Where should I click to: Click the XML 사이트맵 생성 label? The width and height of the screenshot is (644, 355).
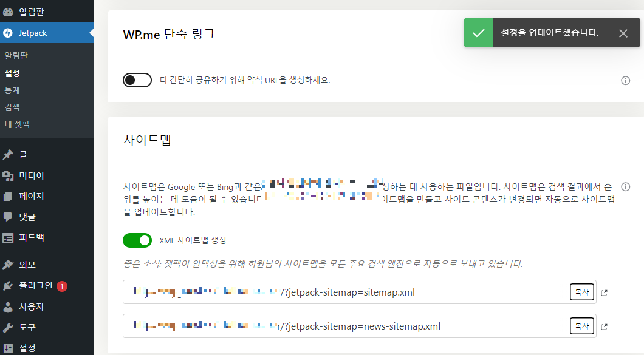click(x=193, y=240)
